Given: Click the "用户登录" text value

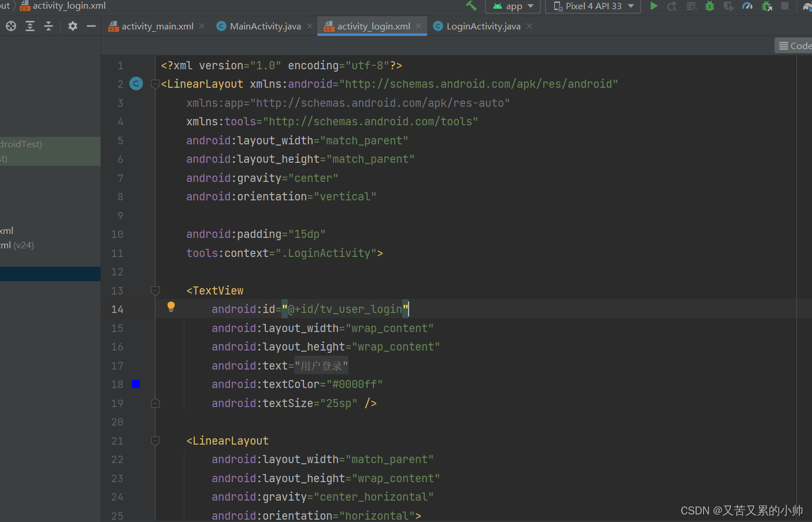Looking at the screenshot, I should point(321,366).
